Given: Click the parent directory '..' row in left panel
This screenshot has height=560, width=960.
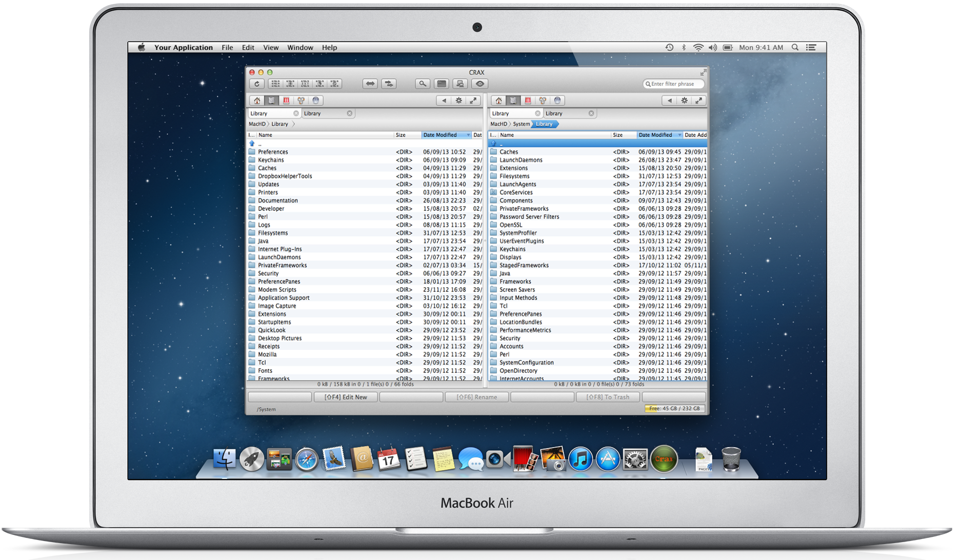Looking at the screenshot, I should [x=365, y=144].
